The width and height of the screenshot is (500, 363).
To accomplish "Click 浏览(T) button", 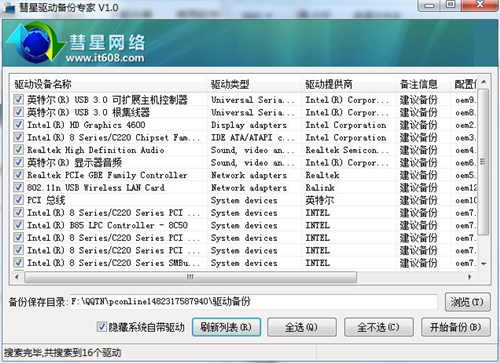I will click(467, 302).
